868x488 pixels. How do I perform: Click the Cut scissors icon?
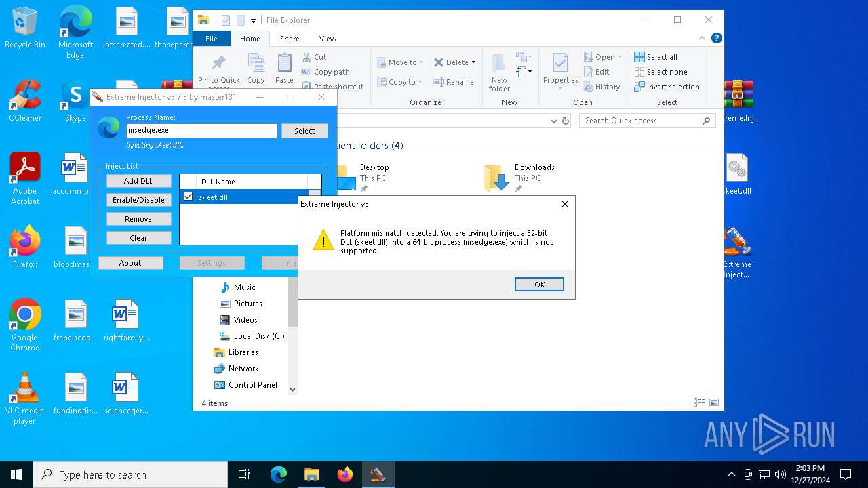point(307,57)
